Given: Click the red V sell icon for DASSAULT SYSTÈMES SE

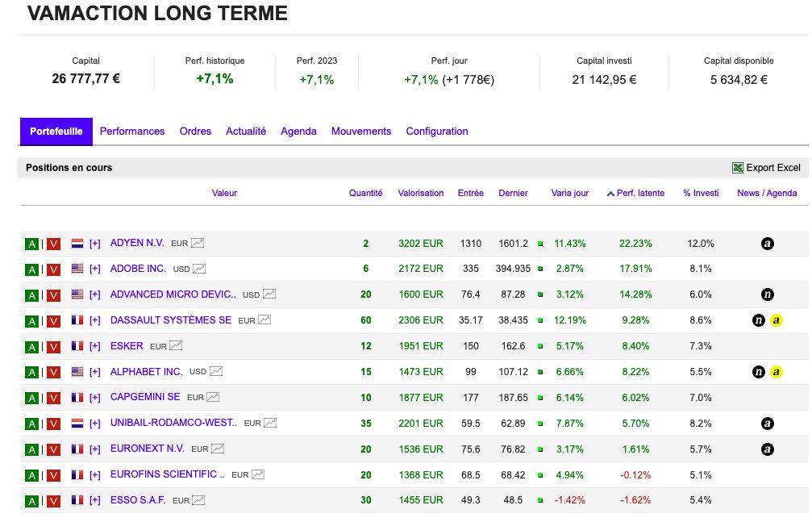Looking at the screenshot, I should point(53,321).
